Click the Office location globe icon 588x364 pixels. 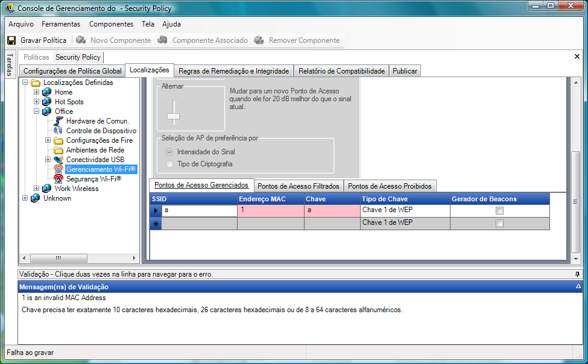point(47,111)
